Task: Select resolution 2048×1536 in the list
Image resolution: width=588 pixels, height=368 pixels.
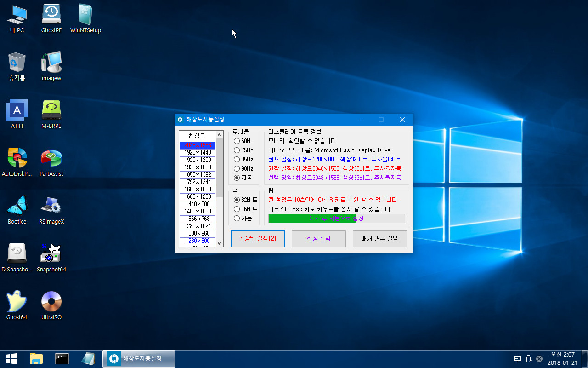Action: coord(198,145)
